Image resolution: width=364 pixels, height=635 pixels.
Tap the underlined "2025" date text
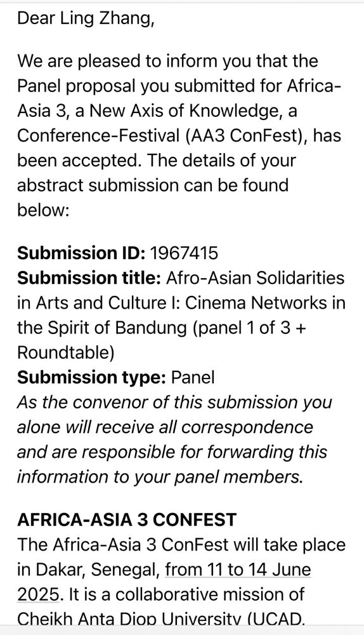tap(39, 594)
